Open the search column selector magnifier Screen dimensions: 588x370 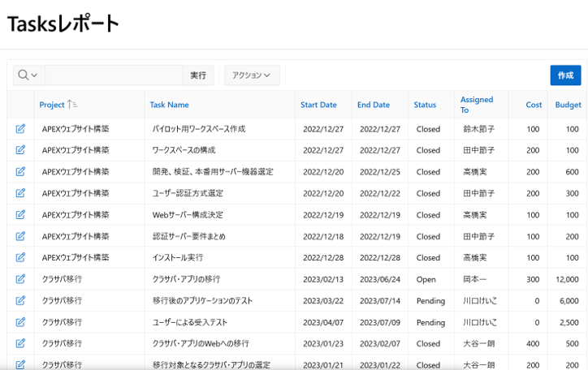tap(28, 75)
